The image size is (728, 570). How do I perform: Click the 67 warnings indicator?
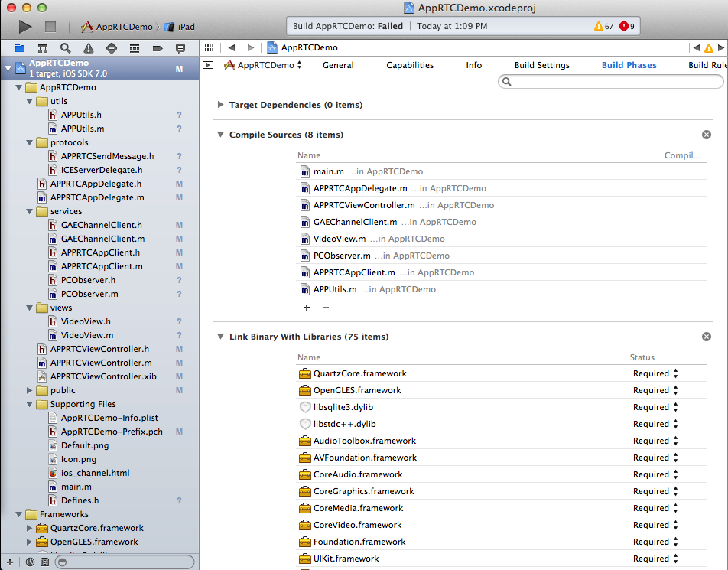click(x=603, y=27)
